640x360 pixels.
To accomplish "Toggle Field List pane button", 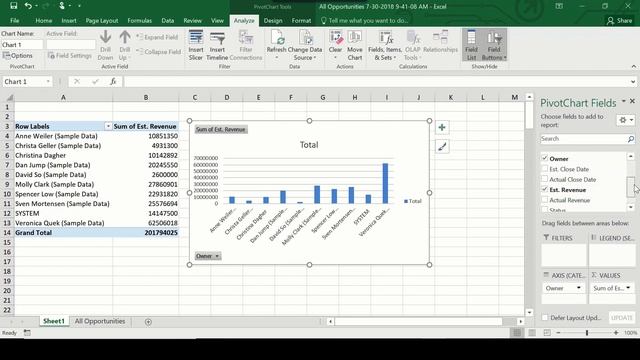I will tap(471, 45).
